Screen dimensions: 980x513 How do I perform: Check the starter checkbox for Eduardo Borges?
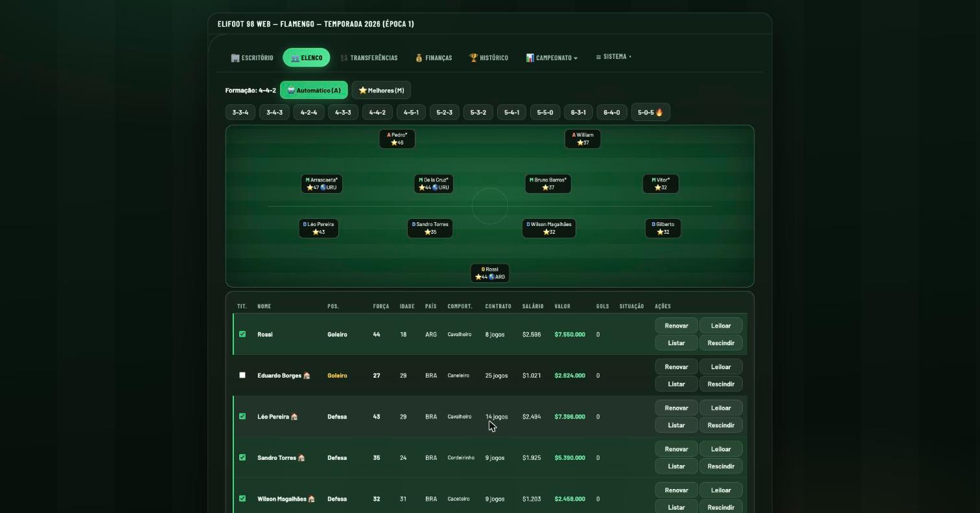[242, 375]
